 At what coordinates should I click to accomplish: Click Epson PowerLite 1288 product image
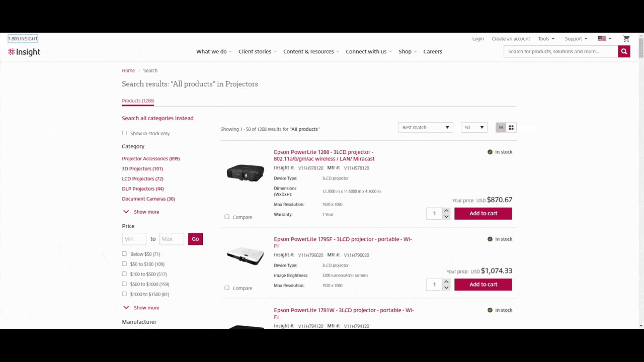(x=246, y=172)
